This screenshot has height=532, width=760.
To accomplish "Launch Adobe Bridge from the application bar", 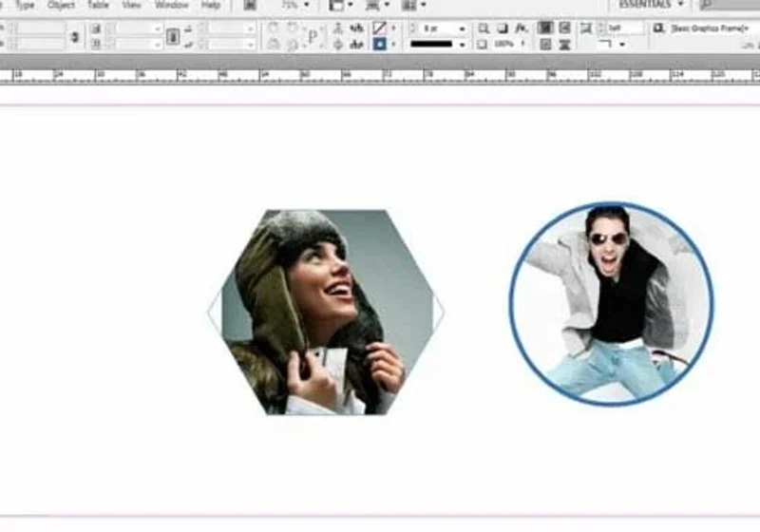I will click(x=250, y=5).
